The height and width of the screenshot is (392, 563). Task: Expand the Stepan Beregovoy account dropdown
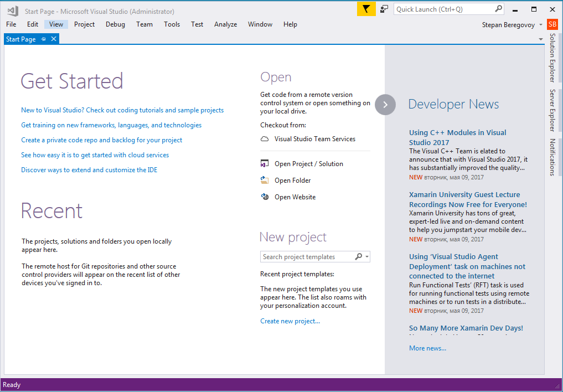tap(541, 25)
